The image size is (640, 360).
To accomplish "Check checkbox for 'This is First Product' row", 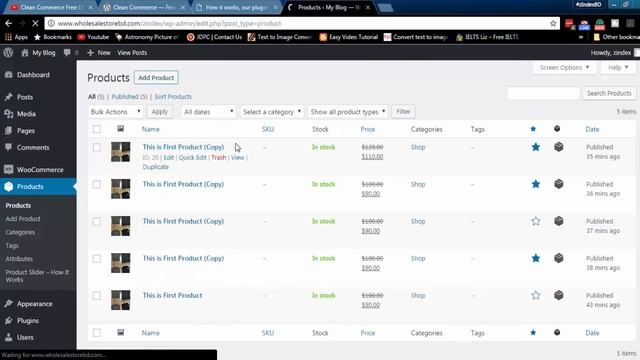I will click(x=97, y=296).
